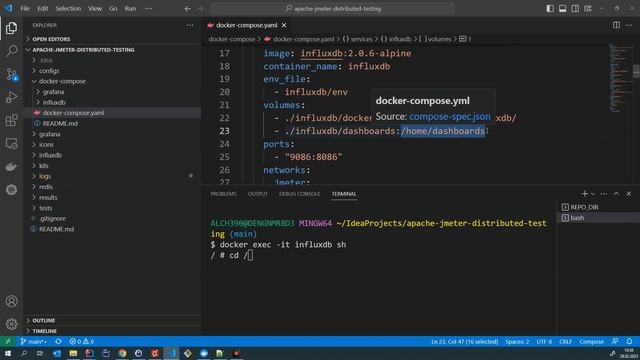Close the docker-compose.yaml editor tab
Image resolution: width=640 pixels, height=360 pixels.
(284, 25)
